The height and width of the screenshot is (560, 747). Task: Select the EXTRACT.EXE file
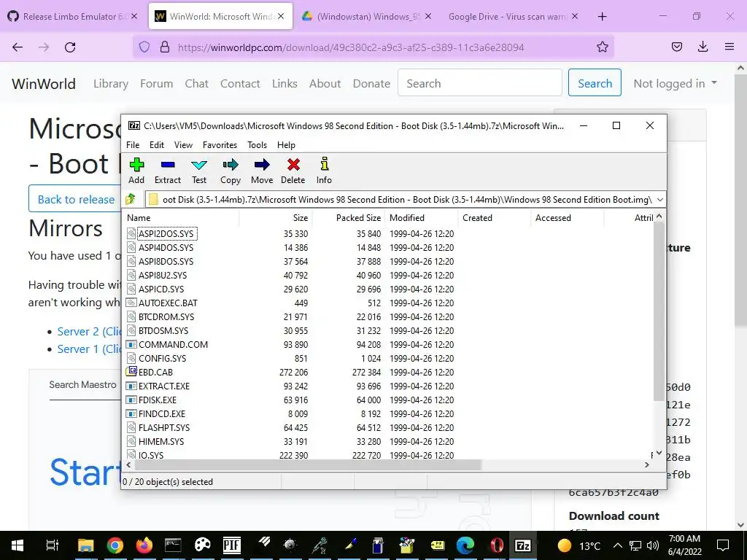(x=164, y=386)
